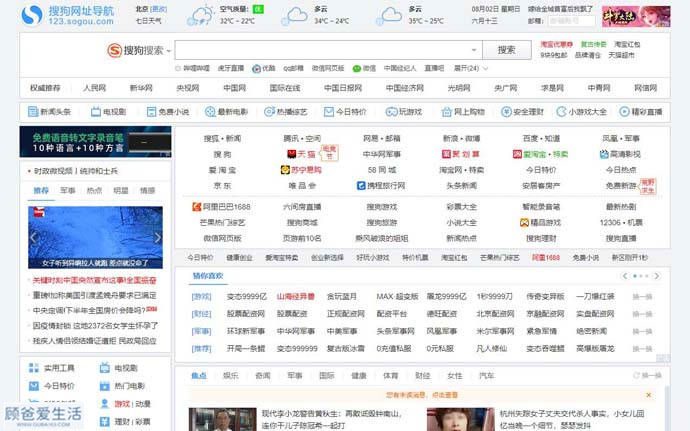Viewport: 690px width, 431px height.
Task: Open the 免费小说 book icon shortcut
Action: (x=151, y=112)
